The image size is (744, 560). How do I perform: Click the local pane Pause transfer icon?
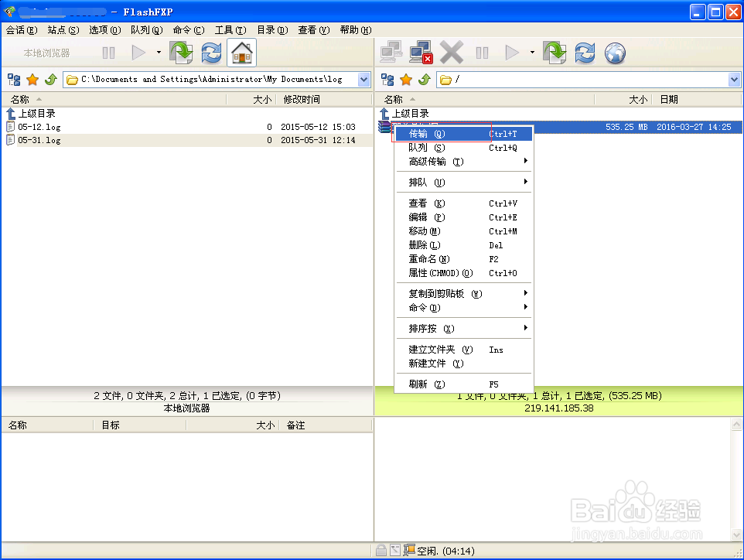[108, 53]
